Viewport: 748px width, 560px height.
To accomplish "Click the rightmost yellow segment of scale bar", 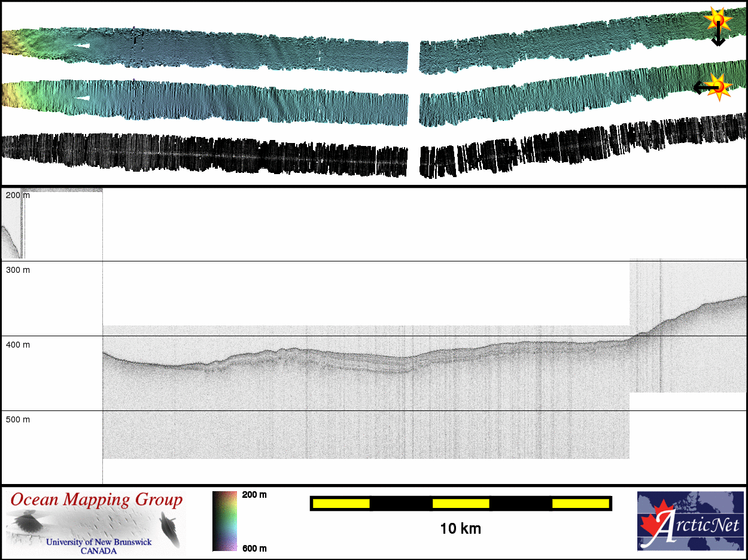I will pos(580,504).
